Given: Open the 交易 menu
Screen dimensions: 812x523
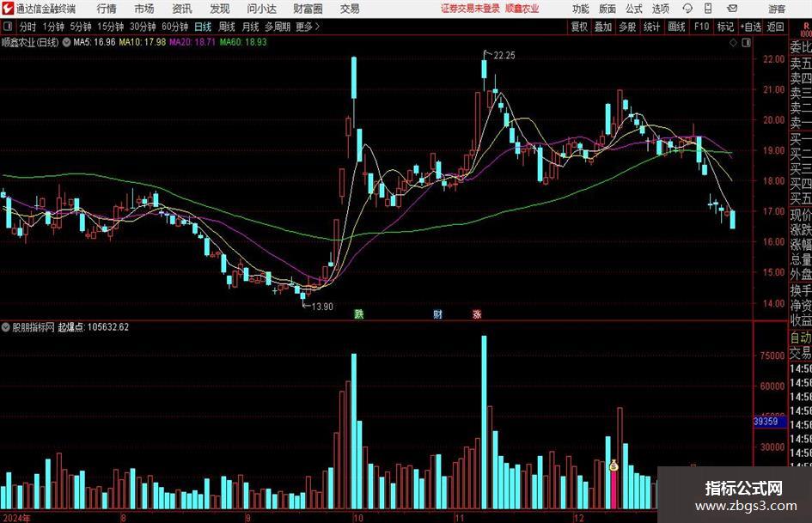Looking at the screenshot, I should 350,9.
